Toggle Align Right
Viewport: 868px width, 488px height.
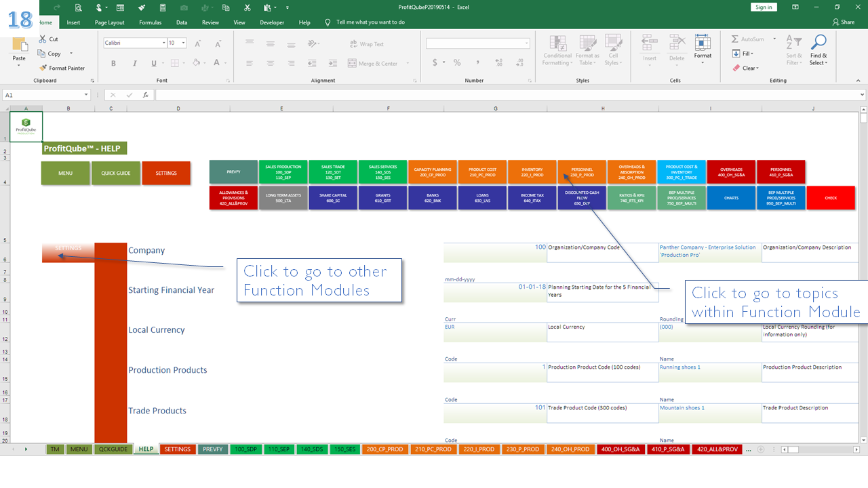[292, 64]
